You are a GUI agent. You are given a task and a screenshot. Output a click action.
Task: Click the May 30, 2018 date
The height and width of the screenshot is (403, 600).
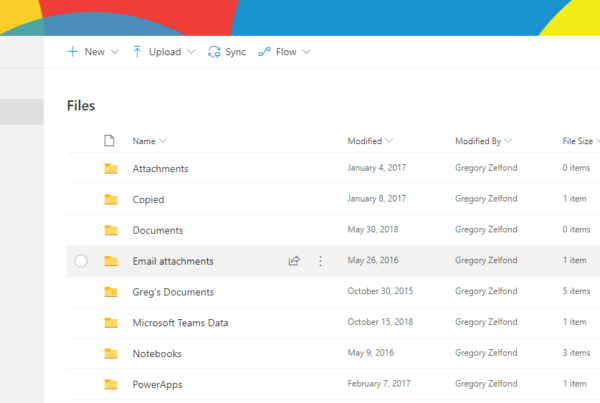pyautogui.click(x=373, y=229)
